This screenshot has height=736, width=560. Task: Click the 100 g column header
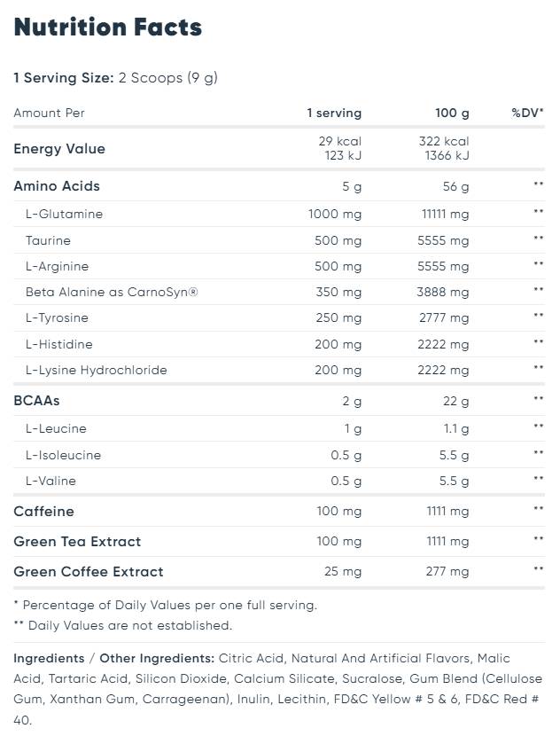coord(452,114)
